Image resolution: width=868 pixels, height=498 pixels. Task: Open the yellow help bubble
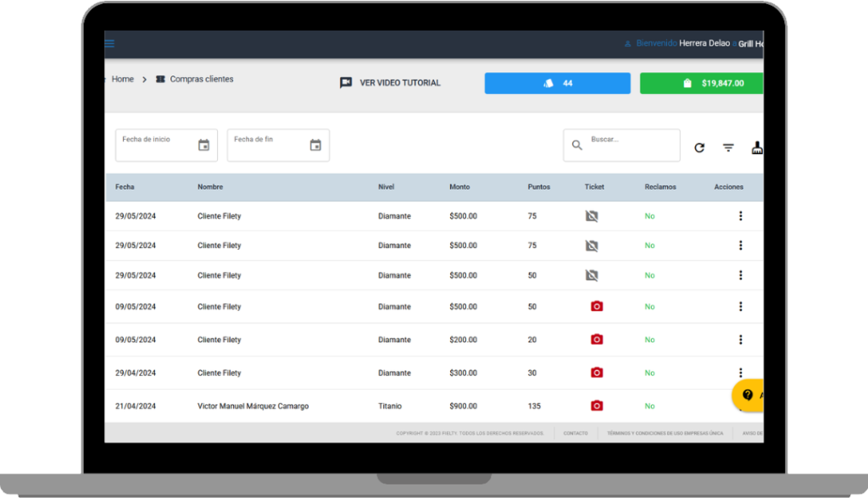(x=749, y=396)
